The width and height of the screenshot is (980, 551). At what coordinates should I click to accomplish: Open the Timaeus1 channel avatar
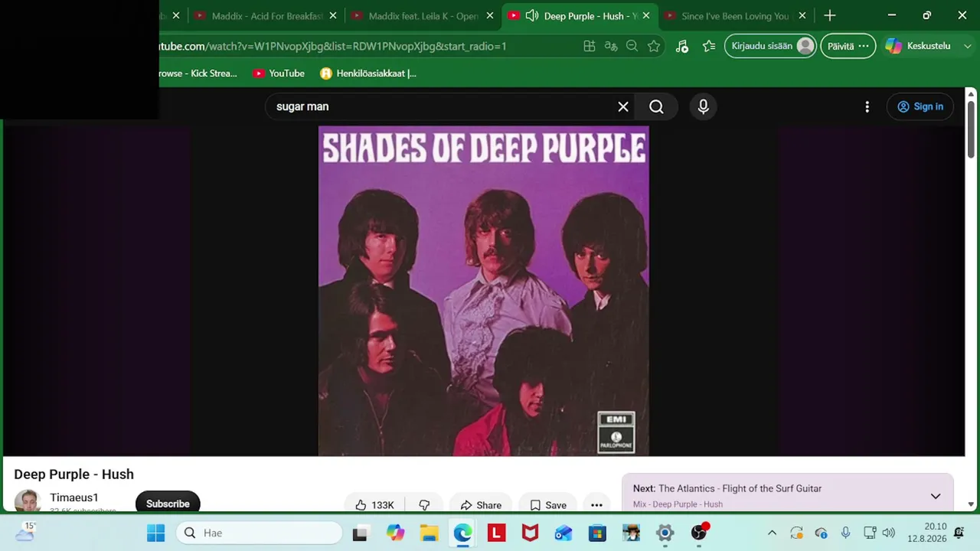click(x=27, y=501)
